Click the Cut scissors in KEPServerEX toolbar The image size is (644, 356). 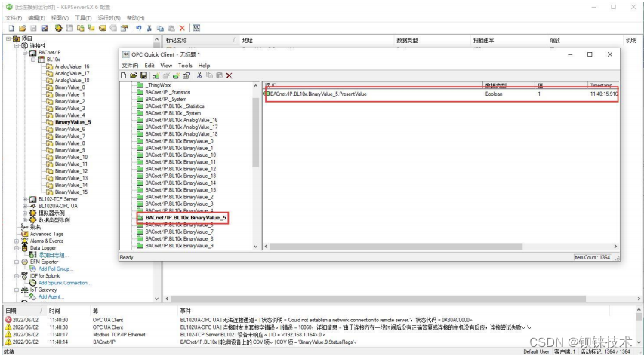pyautogui.click(x=149, y=28)
